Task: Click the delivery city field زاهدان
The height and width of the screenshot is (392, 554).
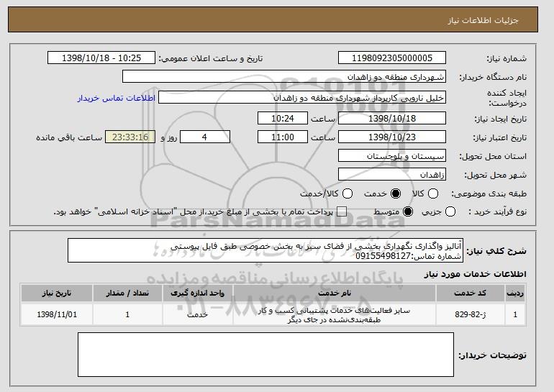Action: (392, 175)
